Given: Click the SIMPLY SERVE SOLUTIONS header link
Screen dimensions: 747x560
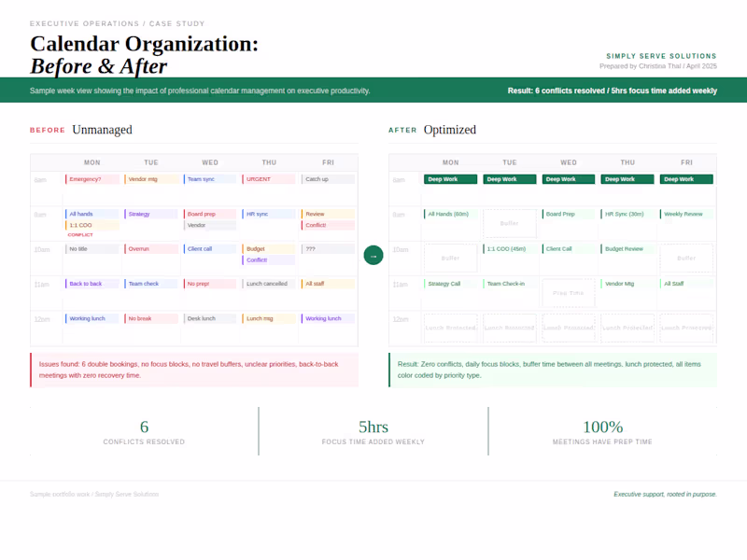Looking at the screenshot, I should click(x=660, y=56).
